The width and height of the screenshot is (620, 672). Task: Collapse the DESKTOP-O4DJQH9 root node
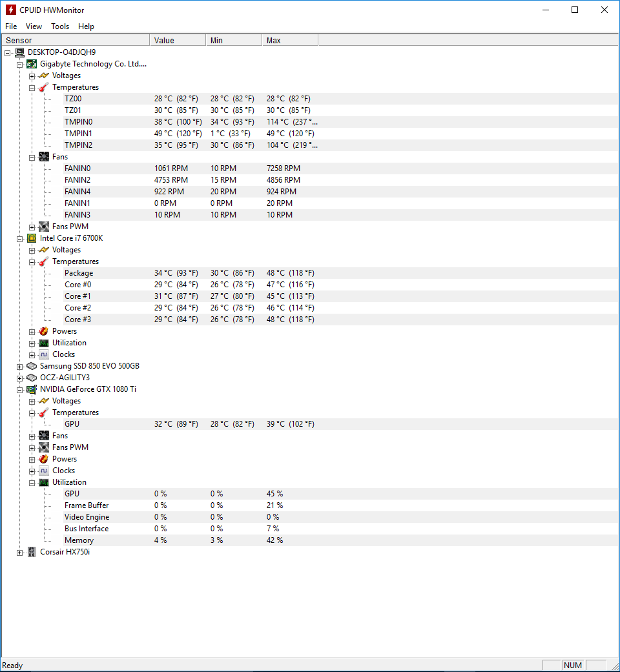pyautogui.click(x=8, y=53)
